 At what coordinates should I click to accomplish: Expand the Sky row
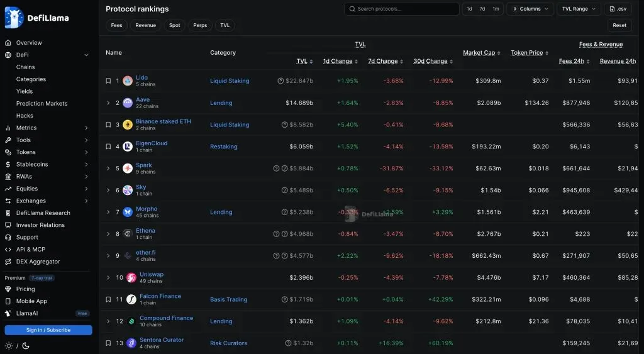coord(108,190)
